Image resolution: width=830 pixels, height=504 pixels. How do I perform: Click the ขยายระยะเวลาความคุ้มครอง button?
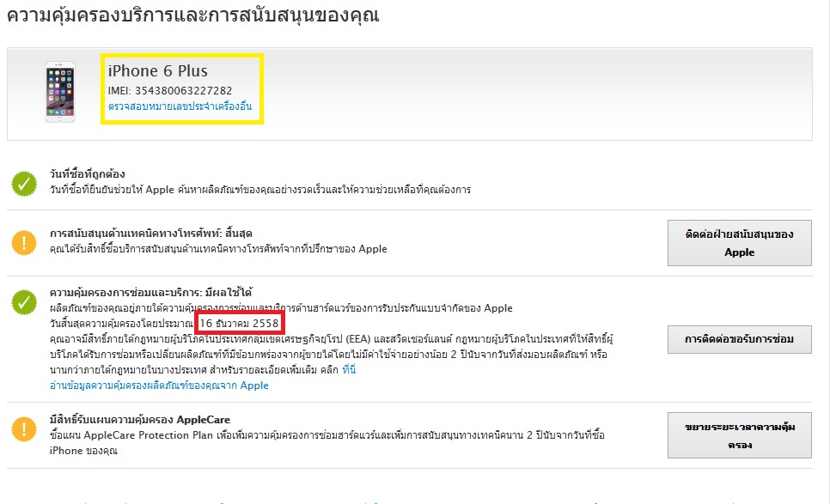tap(740, 435)
